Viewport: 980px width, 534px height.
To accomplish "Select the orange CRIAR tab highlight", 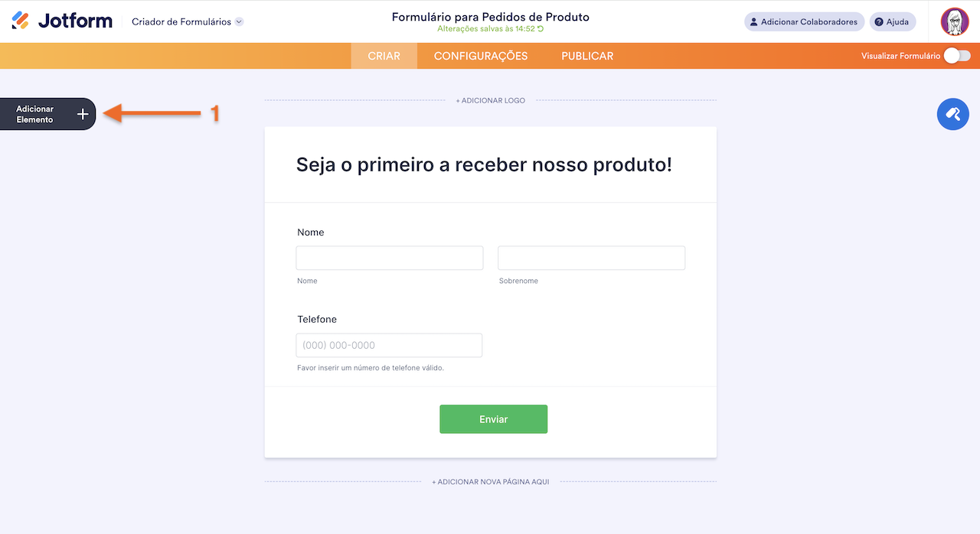I will pyautogui.click(x=384, y=55).
